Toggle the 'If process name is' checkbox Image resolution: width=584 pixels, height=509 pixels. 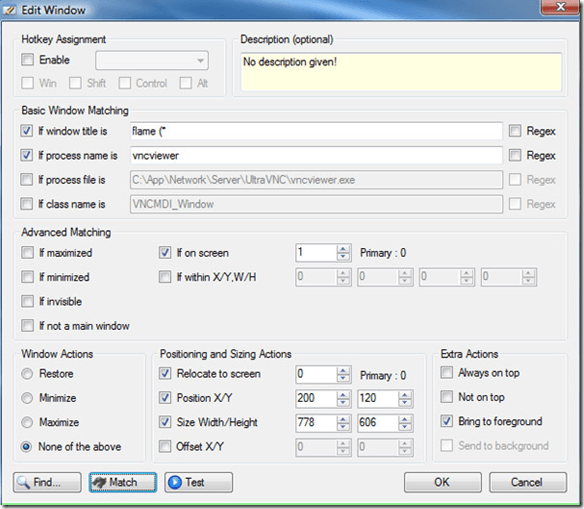coord(26,155)
